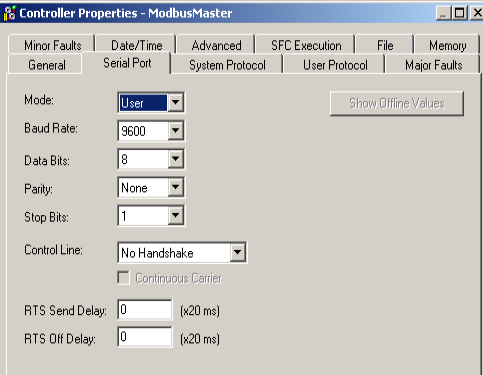Screen dimensions: 483x375
Task: Click the Baud Rate label
Action: pyautogui.click(x=51, y=128)
